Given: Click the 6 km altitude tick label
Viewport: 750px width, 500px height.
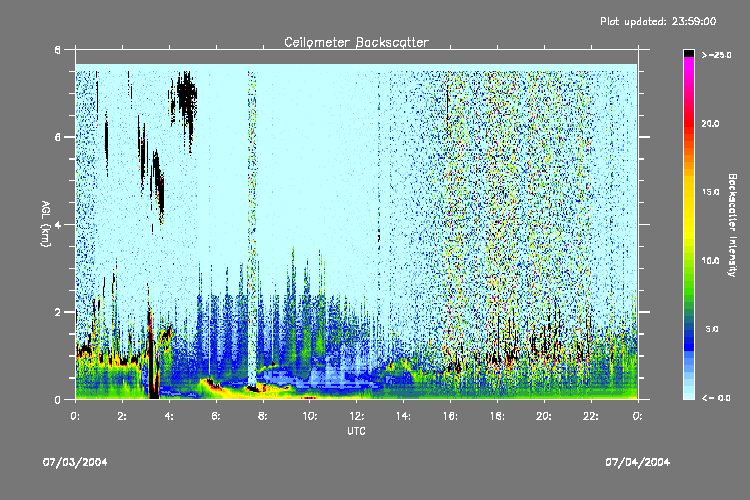Looking at the screenshot, I should [x=58, y=137].
